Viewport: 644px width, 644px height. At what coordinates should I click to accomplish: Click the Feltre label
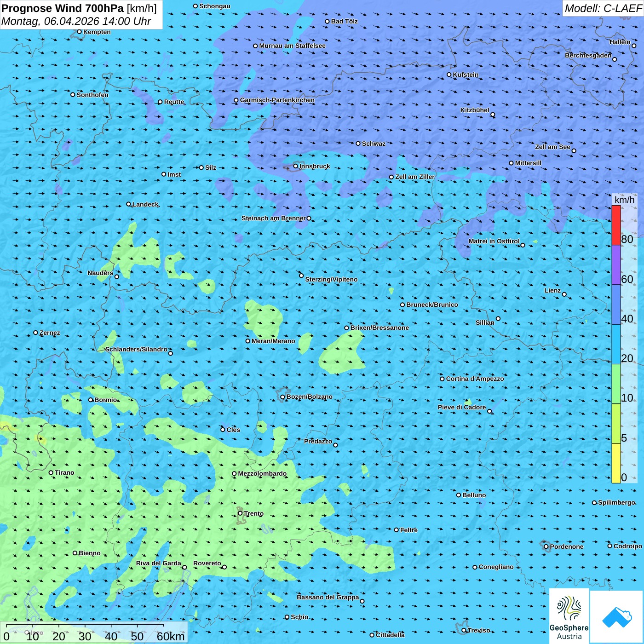tap(408, 530)
